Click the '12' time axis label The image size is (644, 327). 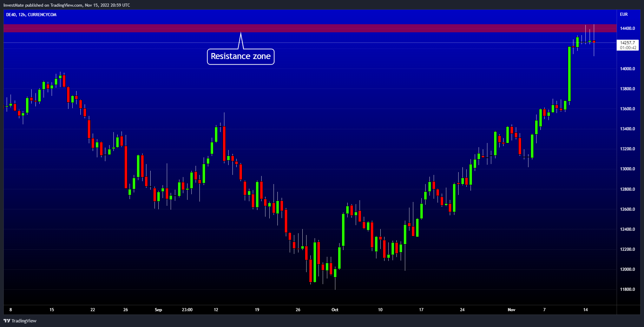[216, 310]
